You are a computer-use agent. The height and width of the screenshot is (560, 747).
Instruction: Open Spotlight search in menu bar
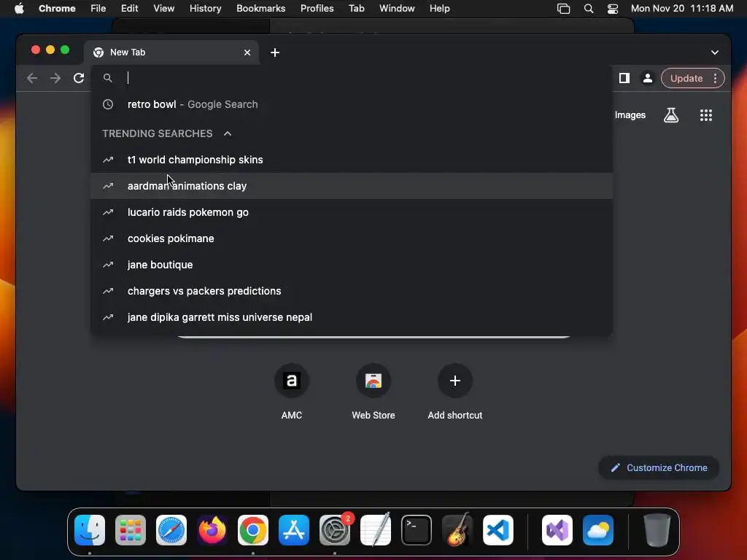589,9
